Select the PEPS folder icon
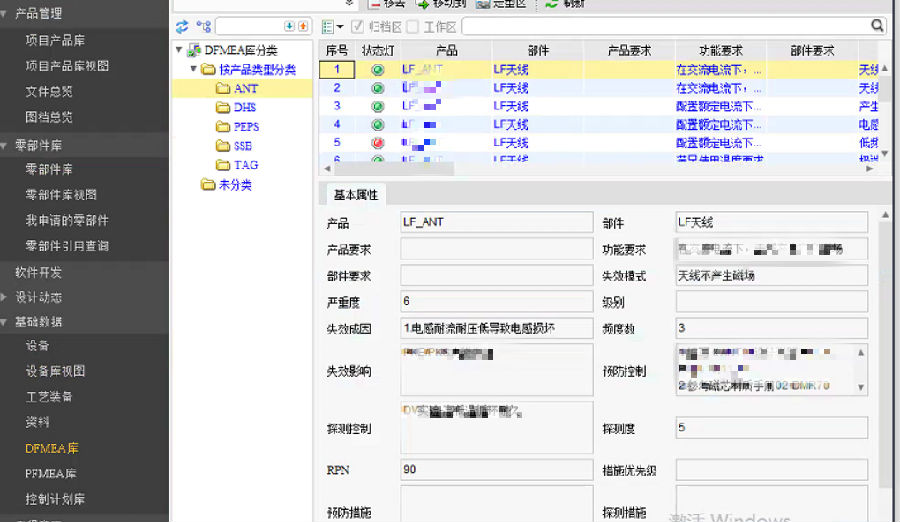The image size is (900, 522). [x=224, y=127]
